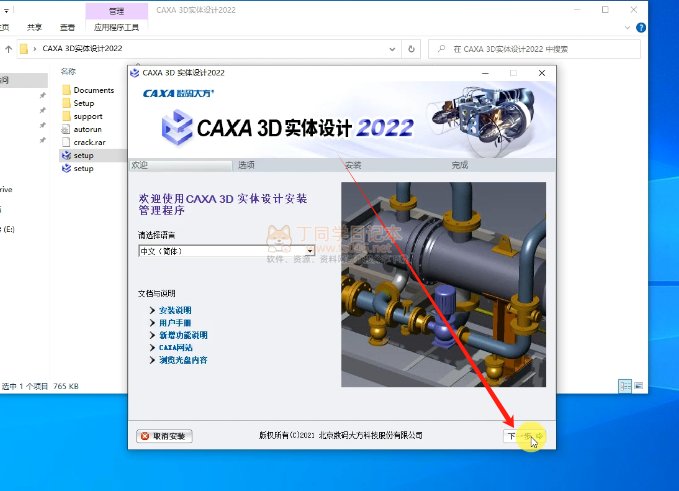Open the Documents folder
Screen dimensions: 679x491
[93, 90]
